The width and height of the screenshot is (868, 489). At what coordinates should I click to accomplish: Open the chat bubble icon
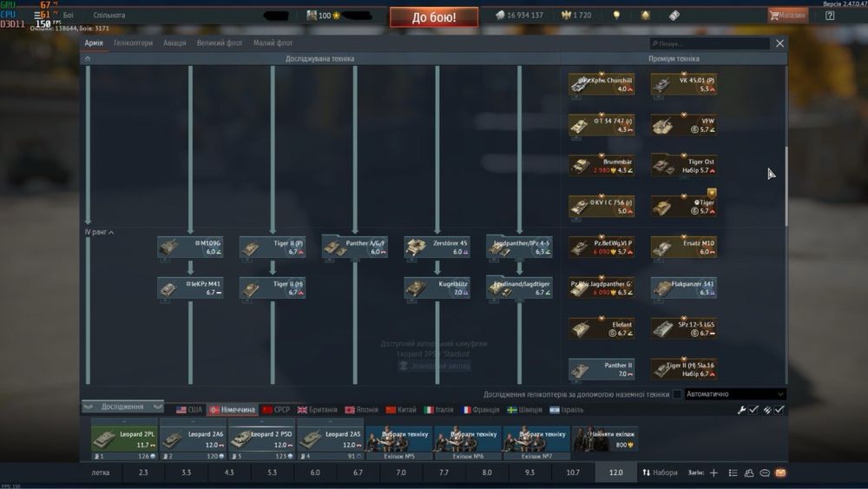pyautogui.click(x=765, y=473)
